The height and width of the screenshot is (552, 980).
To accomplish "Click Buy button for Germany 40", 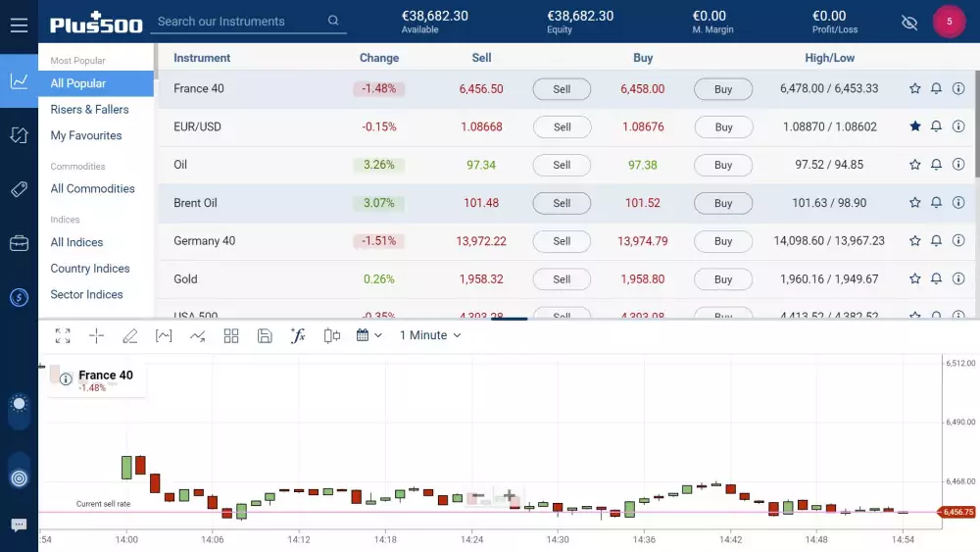I will click(x=723, y=241).
